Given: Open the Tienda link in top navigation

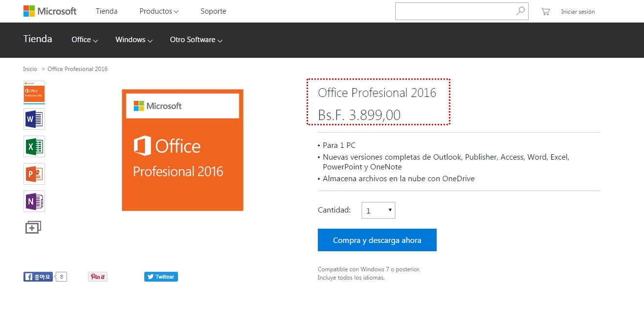Looking at the screenshot, I should click(107, 11).
